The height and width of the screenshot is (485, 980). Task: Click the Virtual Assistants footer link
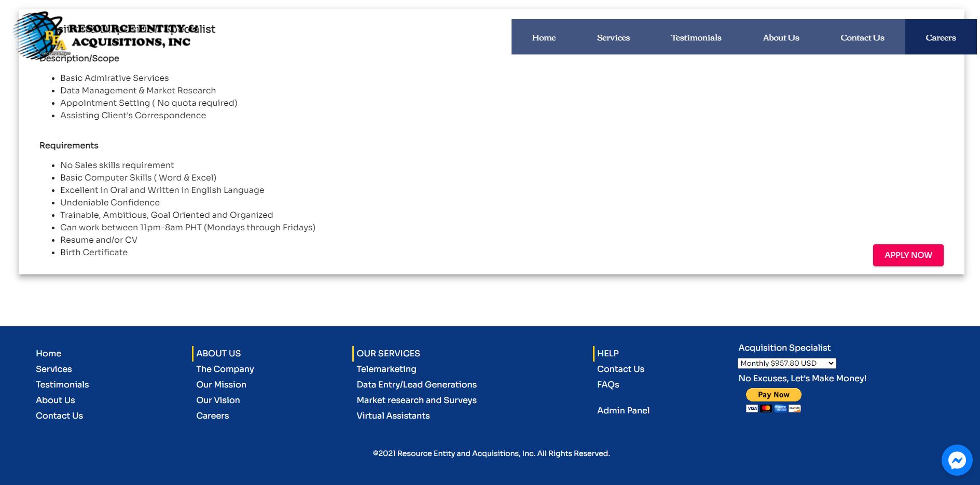[393, 415]
